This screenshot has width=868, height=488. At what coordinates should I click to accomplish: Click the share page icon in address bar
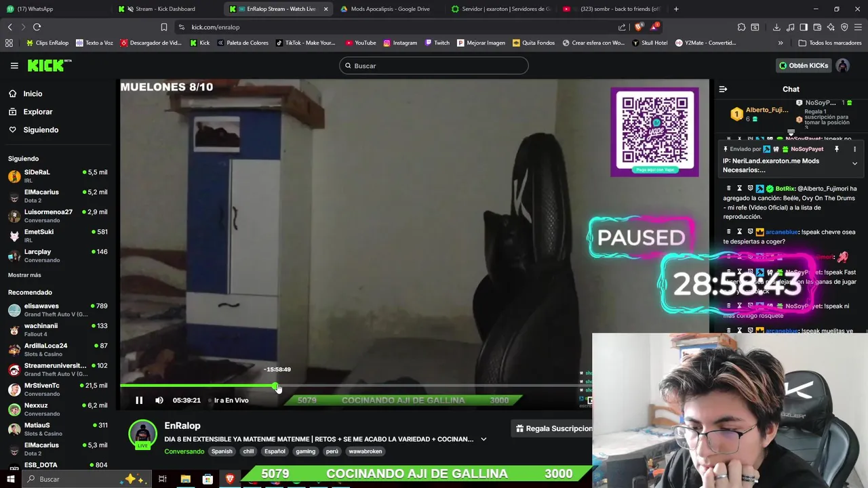tap(622, 27)
